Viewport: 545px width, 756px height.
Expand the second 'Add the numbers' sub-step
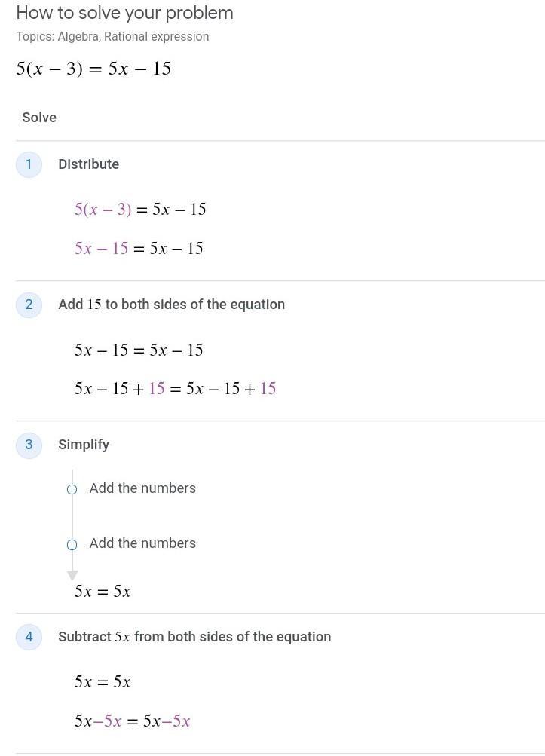pos(142,543)
